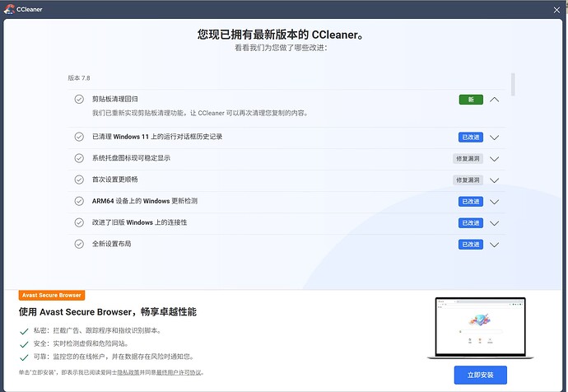568x392 pixels.
Task: Expand the 首次设置更顺畅 entry
Action: click(x=494, y=180)
